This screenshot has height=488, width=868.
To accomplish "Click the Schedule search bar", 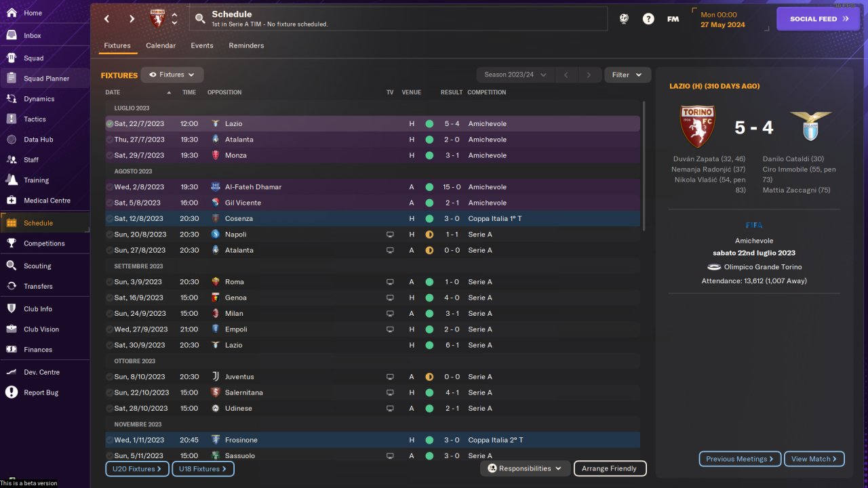I will coord(399,19).
